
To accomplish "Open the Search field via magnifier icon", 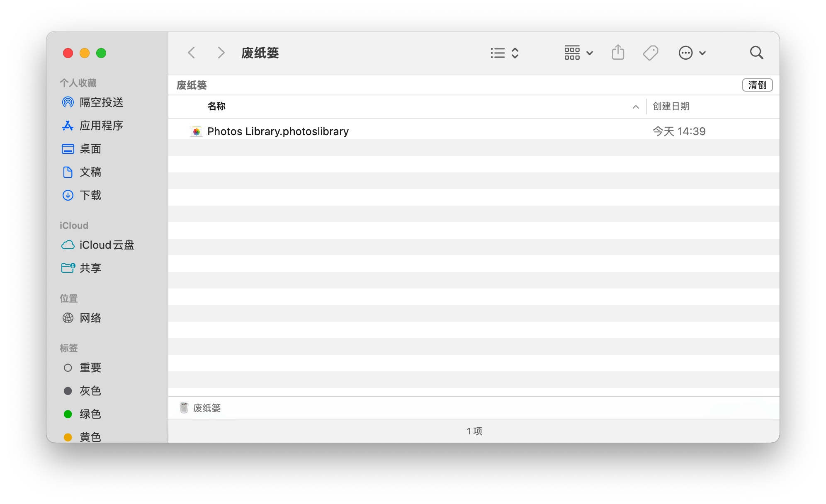I will coord(756,53).
